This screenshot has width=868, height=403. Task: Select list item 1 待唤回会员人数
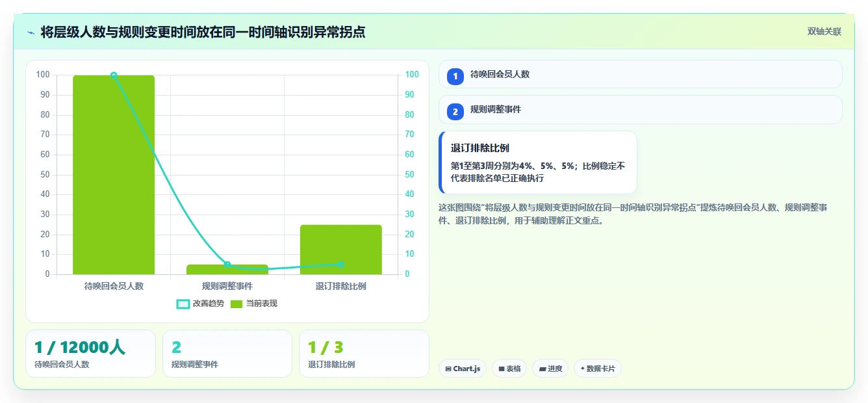[x=641, y=74]
